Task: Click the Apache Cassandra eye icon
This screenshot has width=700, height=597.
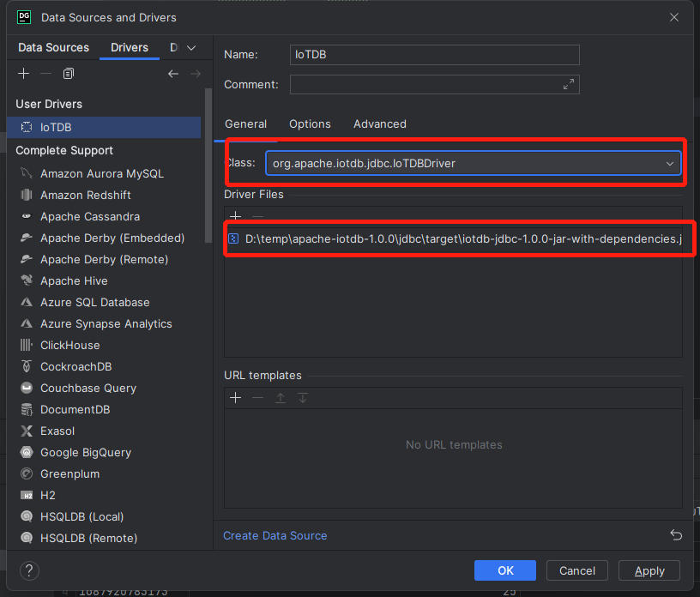Action: [x=27, y=216]
